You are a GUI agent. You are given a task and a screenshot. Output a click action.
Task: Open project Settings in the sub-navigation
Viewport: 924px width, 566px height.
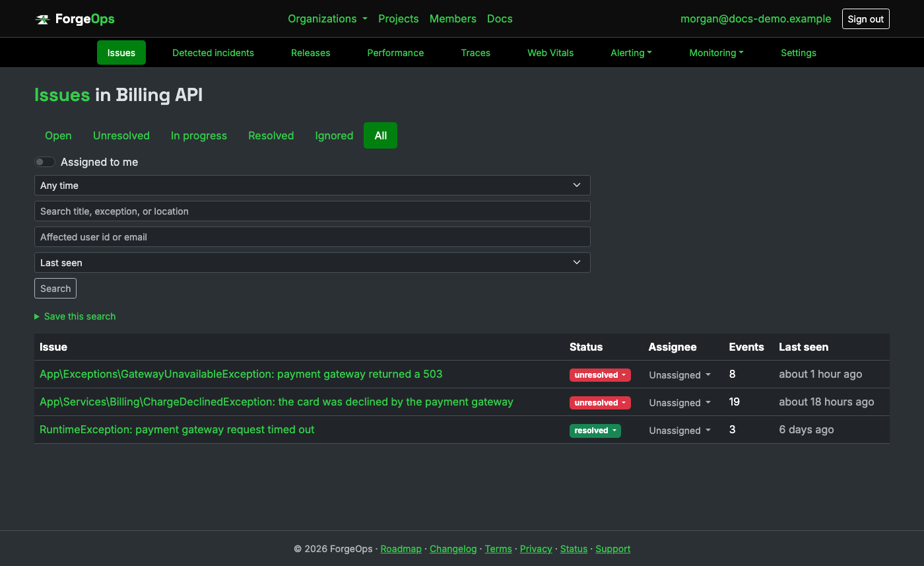point(799,53)
